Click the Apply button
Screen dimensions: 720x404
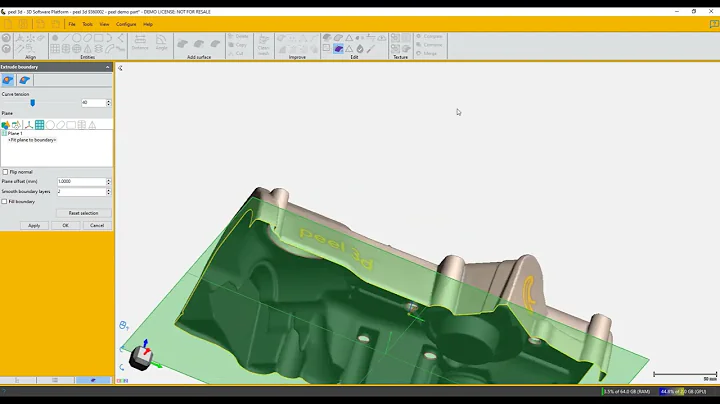[34, 225]
